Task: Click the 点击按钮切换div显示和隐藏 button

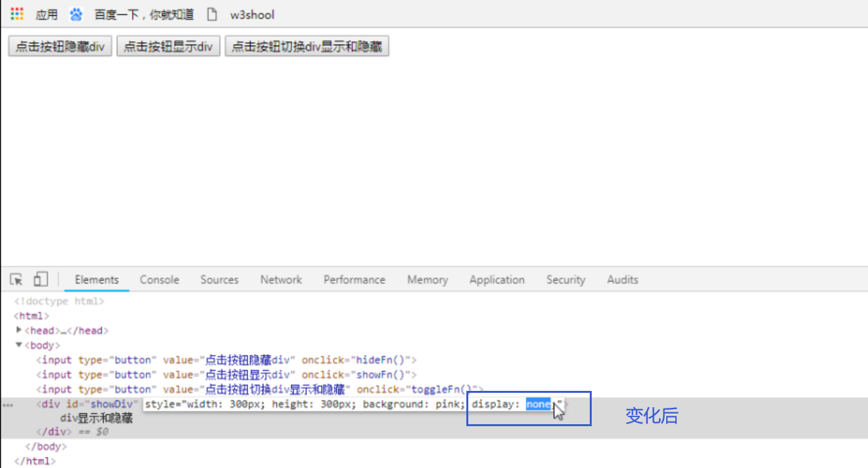Action: tap(307, 46)
